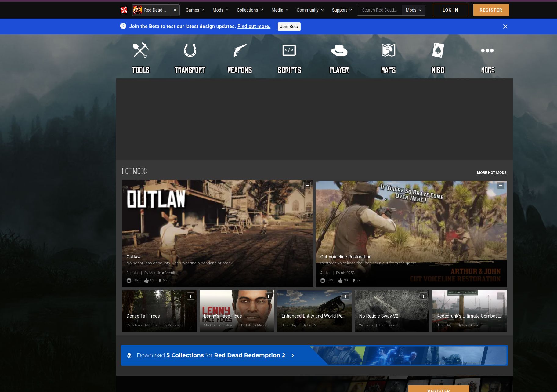
Task: Open author realrspect profile
Action: click(391, 325)
